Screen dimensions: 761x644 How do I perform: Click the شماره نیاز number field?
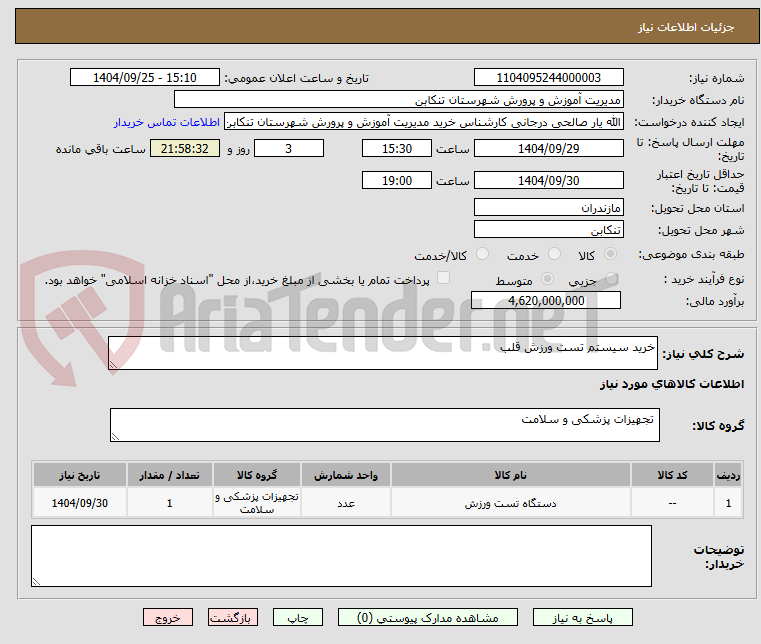coord(548,78)
